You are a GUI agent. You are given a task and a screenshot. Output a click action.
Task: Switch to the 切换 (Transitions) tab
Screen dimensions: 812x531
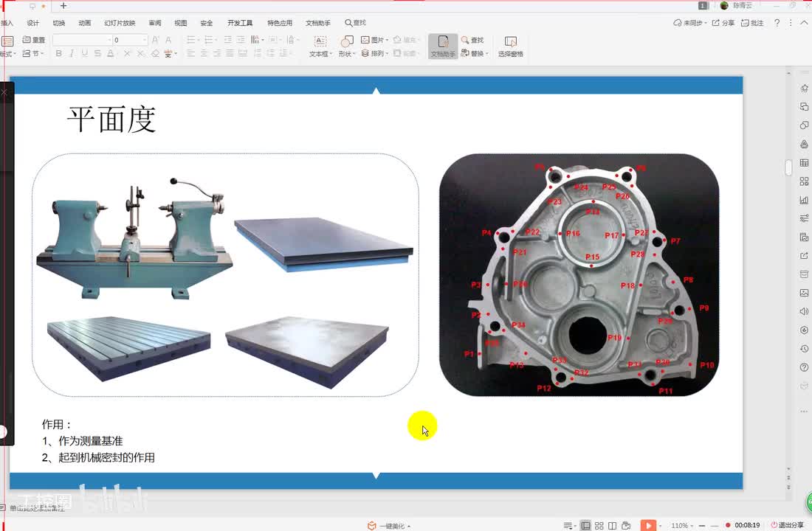click(x=59, y=23)
